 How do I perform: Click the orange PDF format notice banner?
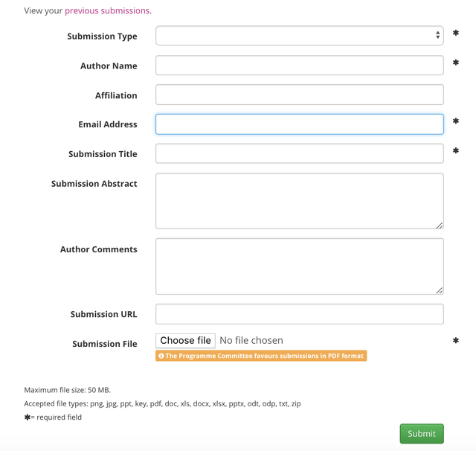coord(261,356)
